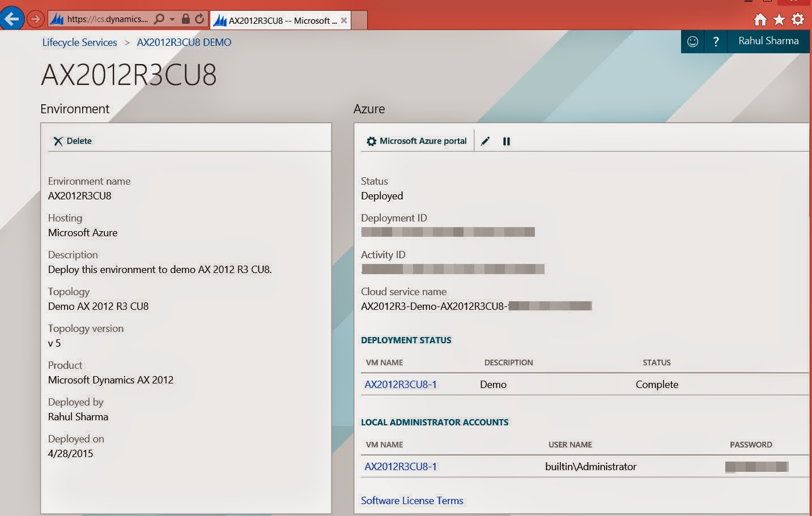The height and width of the screenshot is (516, 812).
Task: Refresh the page with reload icon
Action: tap(199, 19)
